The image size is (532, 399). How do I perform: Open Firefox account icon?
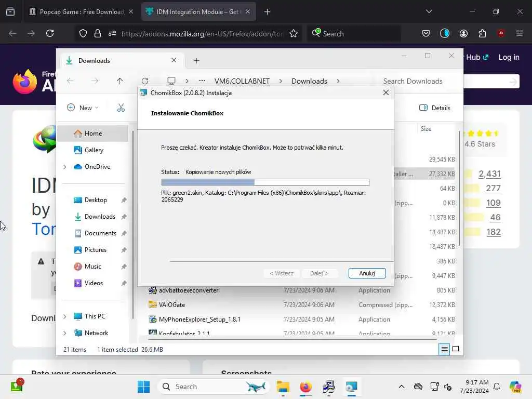tap(463, 33)
